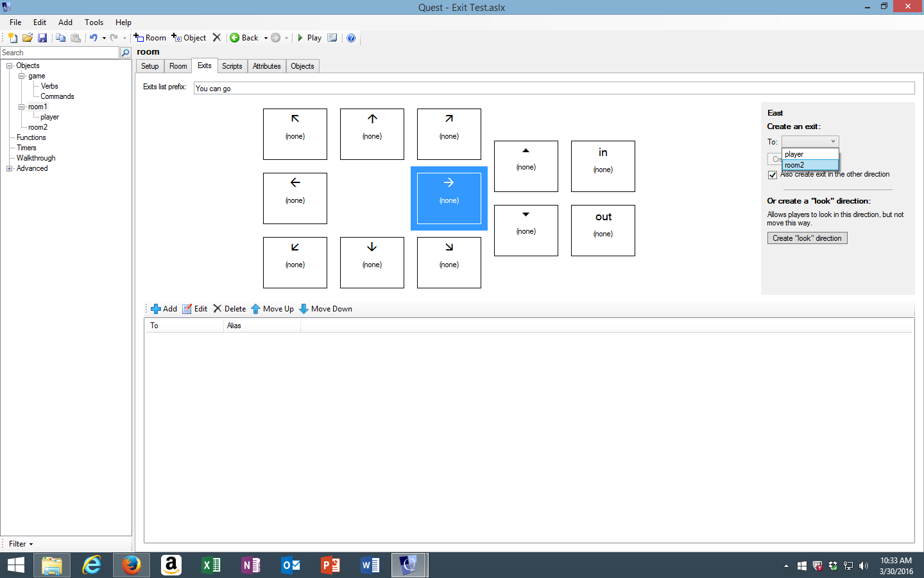Viewport: 924px width, 578px height.
Task: Open a game file with folder icon
Action: [27, 38]
